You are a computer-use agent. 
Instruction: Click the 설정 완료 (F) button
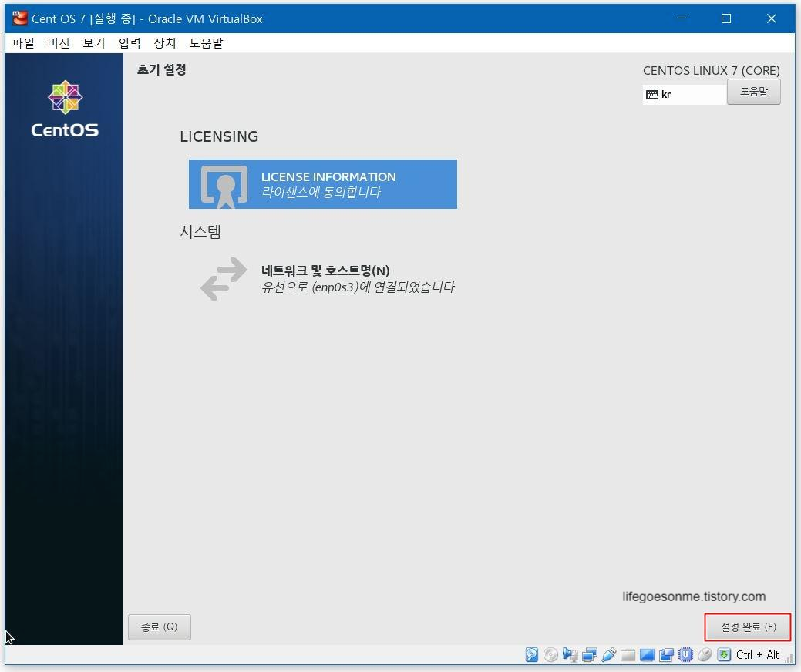tap(748, 627)
